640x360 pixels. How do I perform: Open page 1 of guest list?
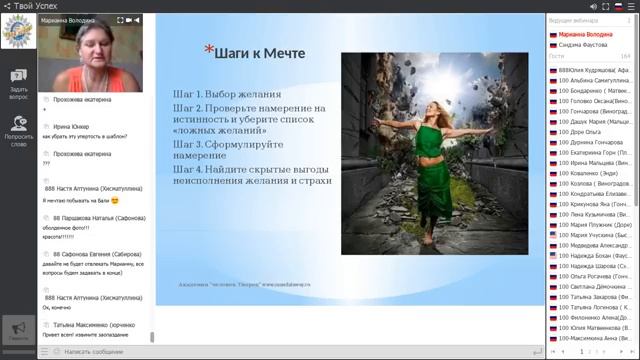582,351
